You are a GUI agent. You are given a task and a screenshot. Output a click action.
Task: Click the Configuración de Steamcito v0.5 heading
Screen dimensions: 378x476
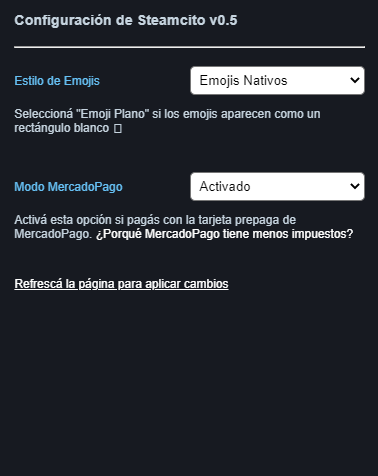[x=126, y=20]
